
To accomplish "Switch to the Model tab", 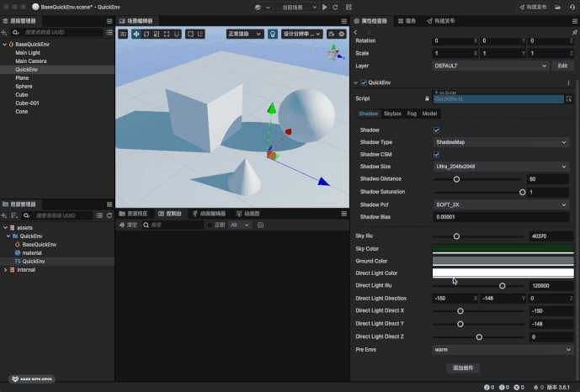I will [x=429, y=114].
